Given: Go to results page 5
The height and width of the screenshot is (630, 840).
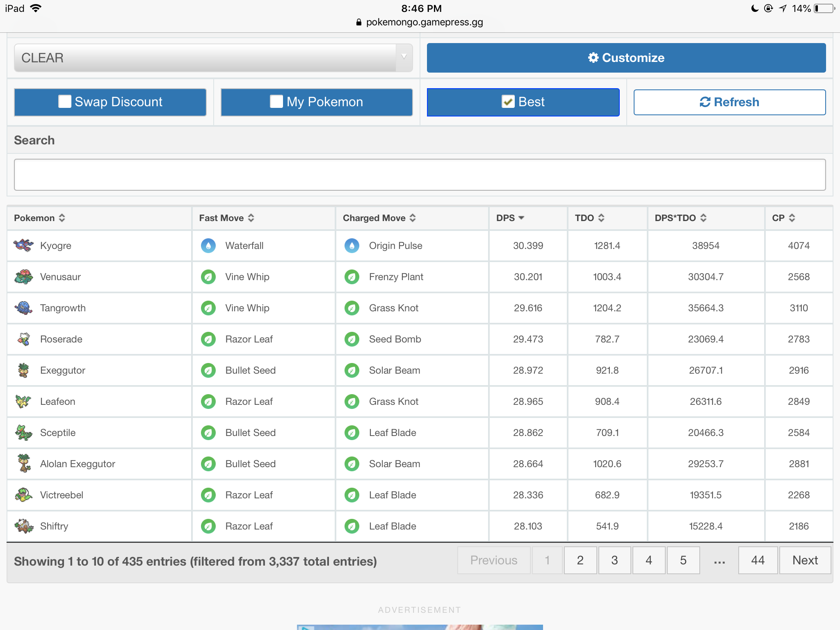Looking at the screenshot, I should pyautogui.click(x=683, y=560).
